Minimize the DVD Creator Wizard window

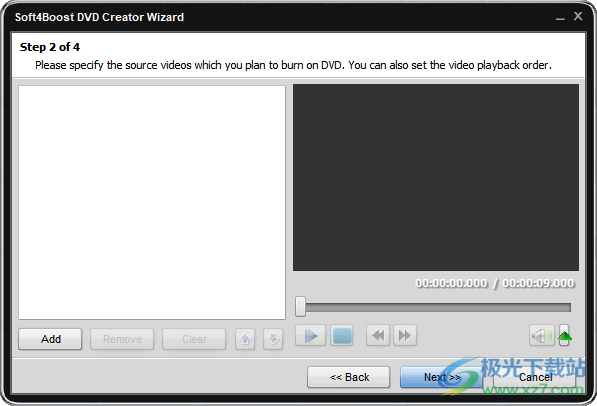coord(560,17)
